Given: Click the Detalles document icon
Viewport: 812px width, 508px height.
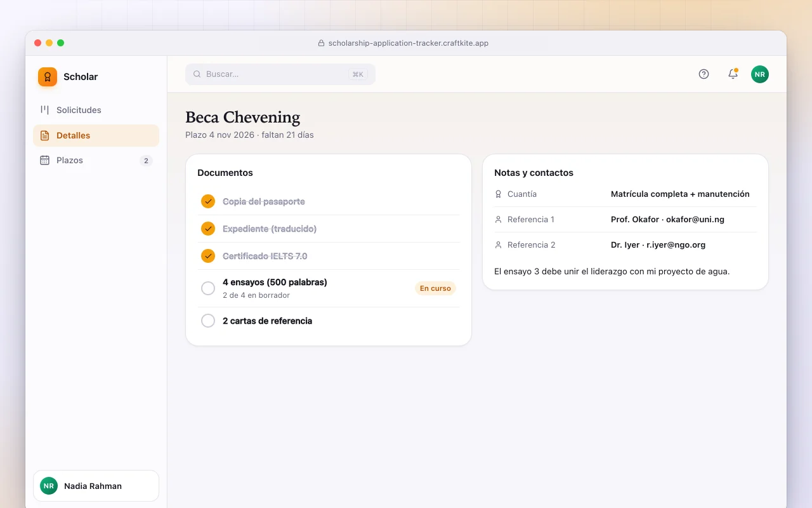Looking at the screenshot, I should [x=44, y=135].
